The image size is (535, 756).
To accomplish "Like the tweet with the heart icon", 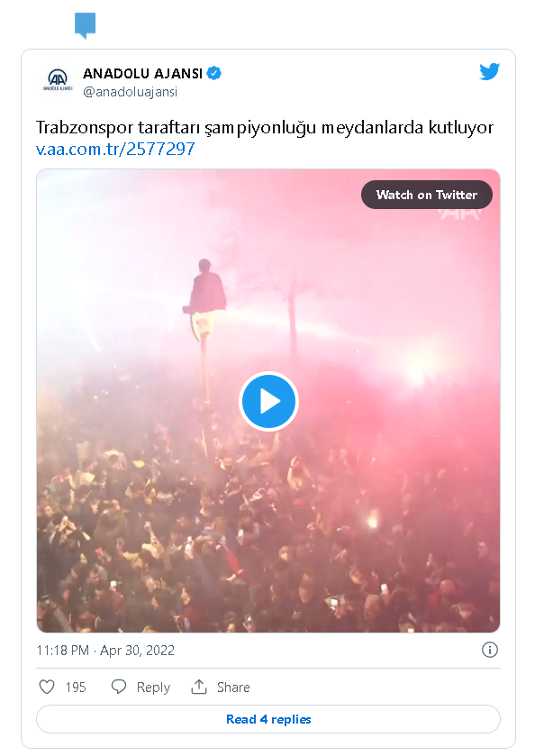I will [x=47, y=687].
